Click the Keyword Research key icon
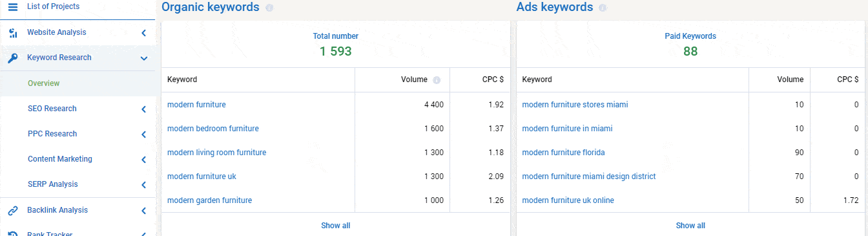Screen dimensions: 868x236 [13, 58]
